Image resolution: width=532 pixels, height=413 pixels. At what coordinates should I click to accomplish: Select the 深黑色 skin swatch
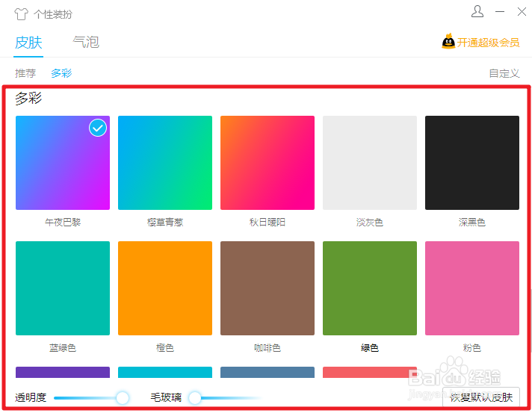click(472, 163)
